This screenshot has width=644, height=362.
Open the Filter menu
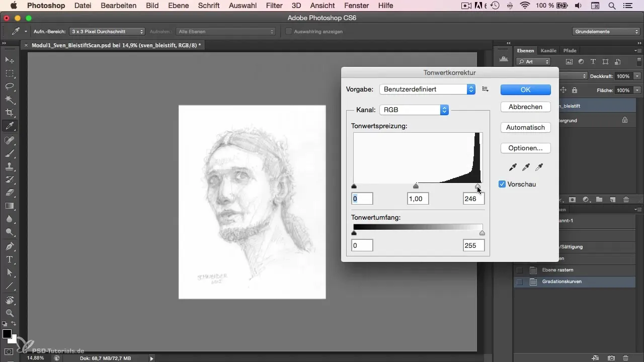point(274,6)
